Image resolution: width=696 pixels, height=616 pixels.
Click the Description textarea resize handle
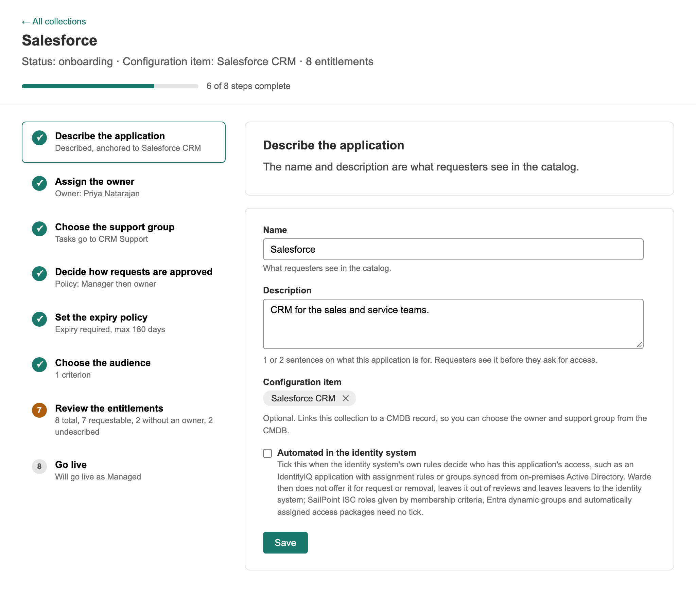640,345
